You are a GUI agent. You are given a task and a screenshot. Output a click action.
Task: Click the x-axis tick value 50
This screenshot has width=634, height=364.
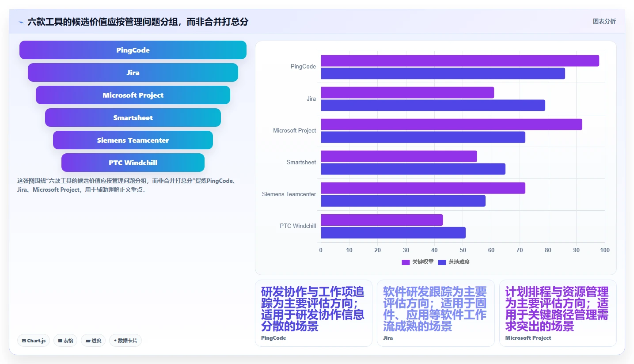[463, 250]
